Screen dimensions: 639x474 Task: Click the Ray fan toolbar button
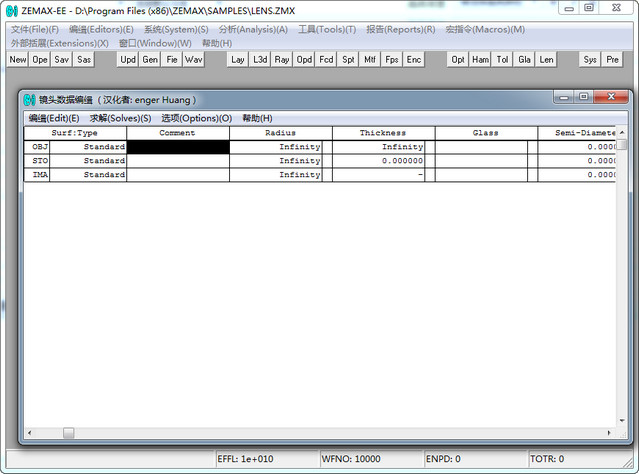(282, 60)
